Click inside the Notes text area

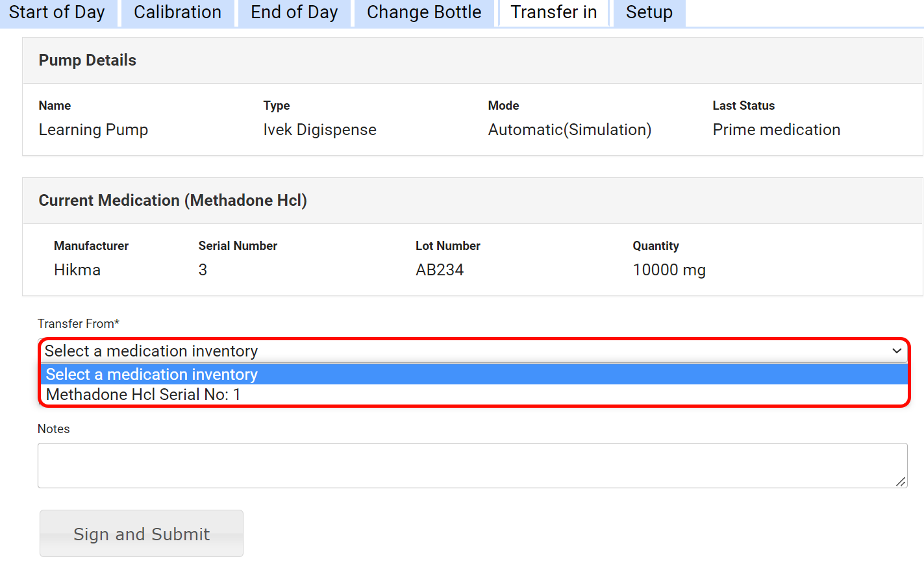455,464
